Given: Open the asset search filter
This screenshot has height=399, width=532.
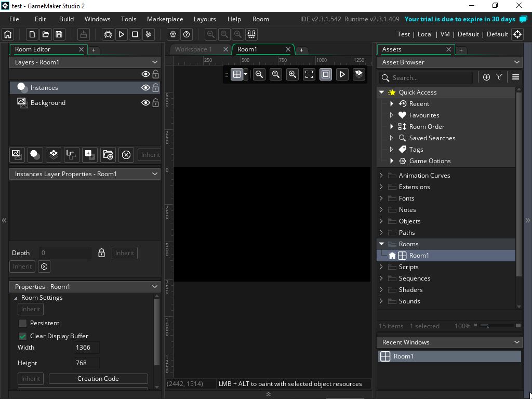Looking at the screenshot, I should [499, 77].
